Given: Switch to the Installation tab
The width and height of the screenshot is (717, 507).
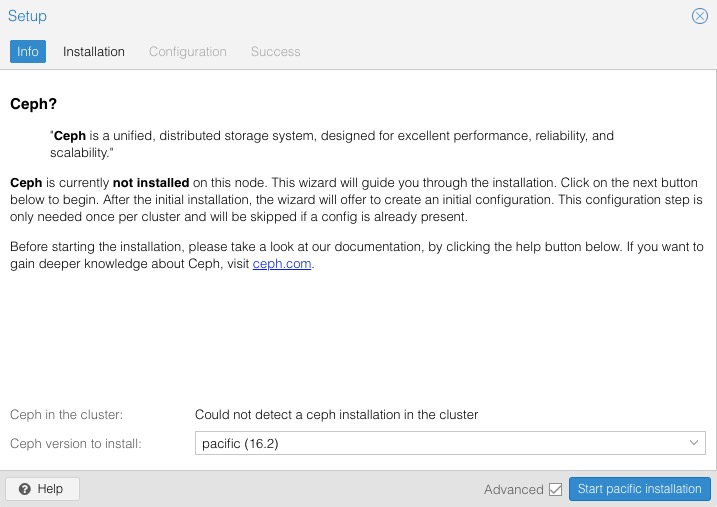Looking at the screenshot, I should coord(94,51).
